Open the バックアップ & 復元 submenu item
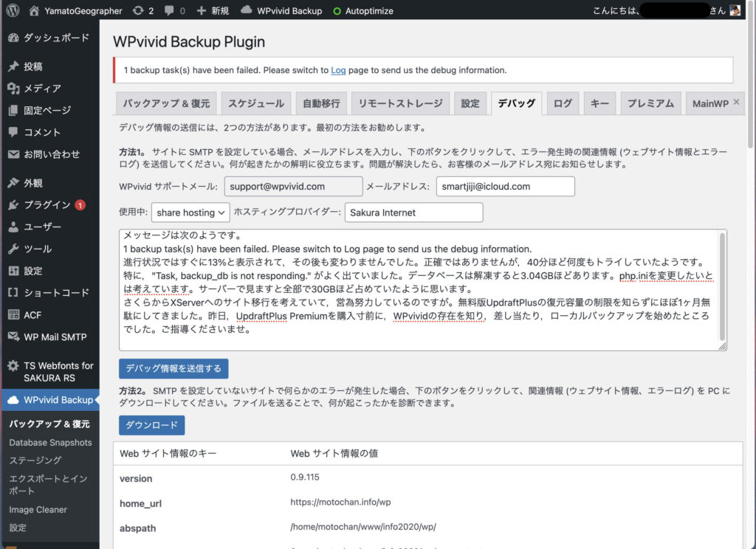Image resolution: width=756 pixels, height=549 pixels. [49, 424]
